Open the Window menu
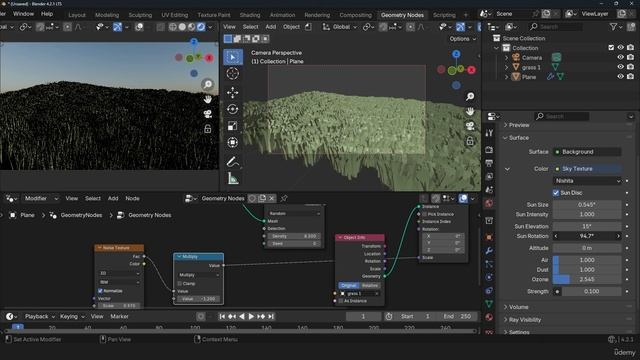 23,14
